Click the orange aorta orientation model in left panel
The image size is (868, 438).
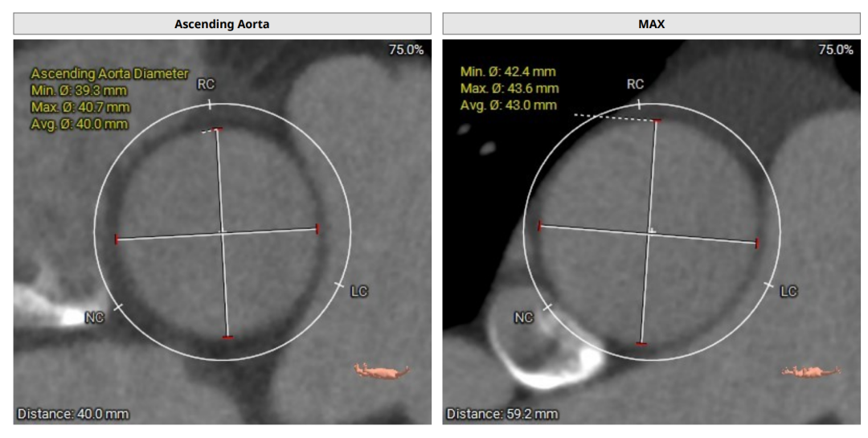[382, 371]
